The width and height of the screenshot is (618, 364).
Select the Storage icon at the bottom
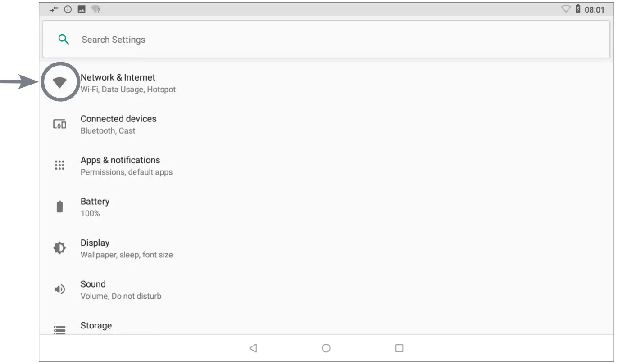click(x=60, y=329)
